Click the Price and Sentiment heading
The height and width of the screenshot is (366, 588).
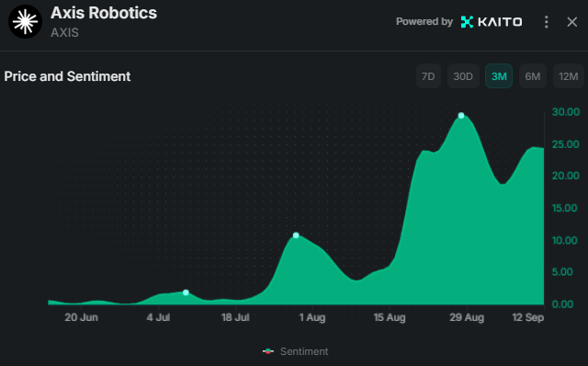coord(67,76)
